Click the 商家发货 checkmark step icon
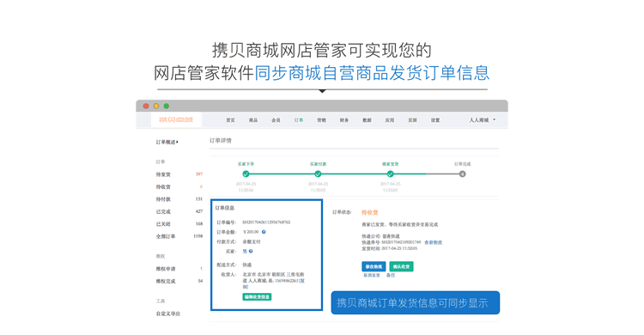The height and width of the screenshot is (335, 644). click(390, 174)
